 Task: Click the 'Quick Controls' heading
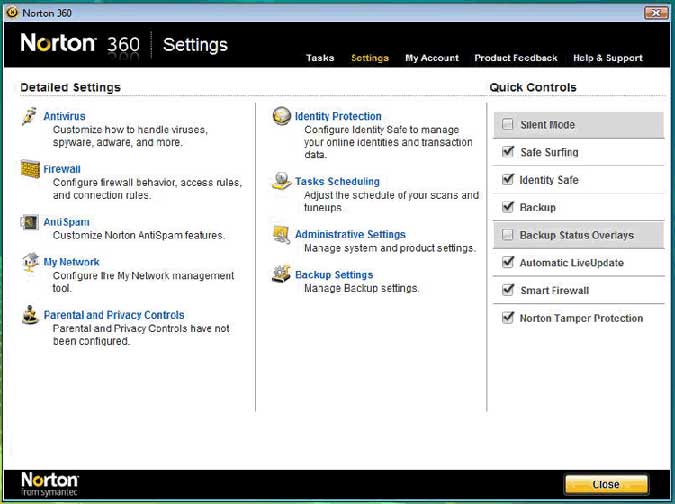(533, 87)
